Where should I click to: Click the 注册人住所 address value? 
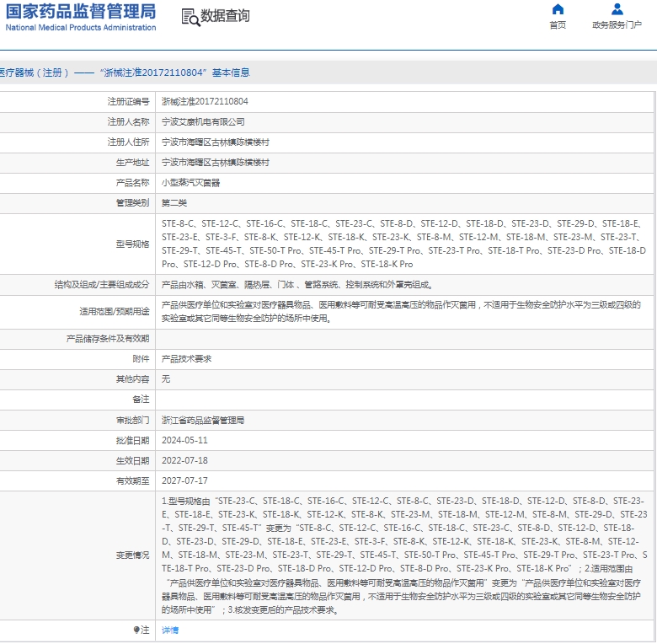pos(216,142)
